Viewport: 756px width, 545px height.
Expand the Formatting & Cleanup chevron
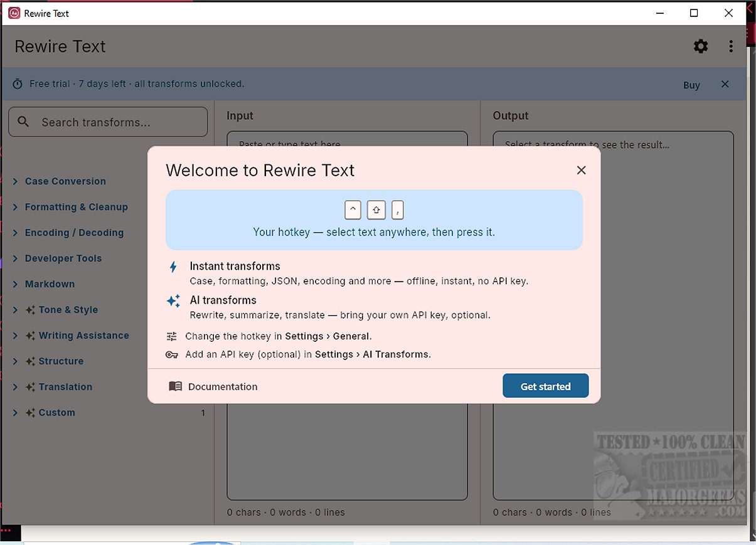(x=15, y=207)
